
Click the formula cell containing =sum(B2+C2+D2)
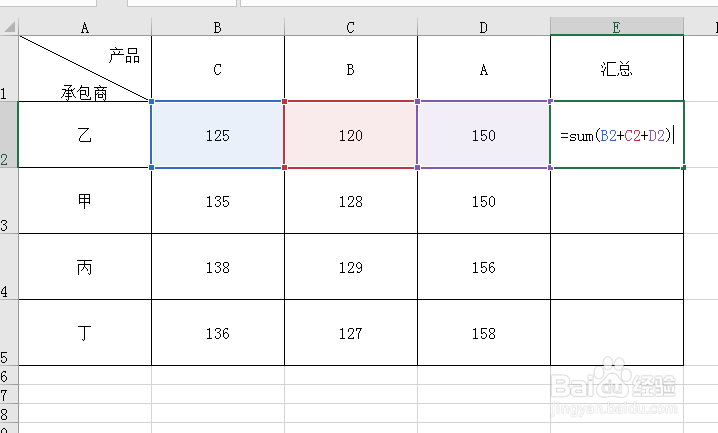tap(617, 134)
